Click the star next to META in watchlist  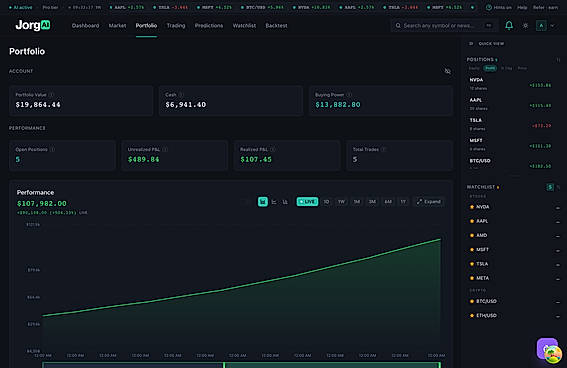[472, 278]
